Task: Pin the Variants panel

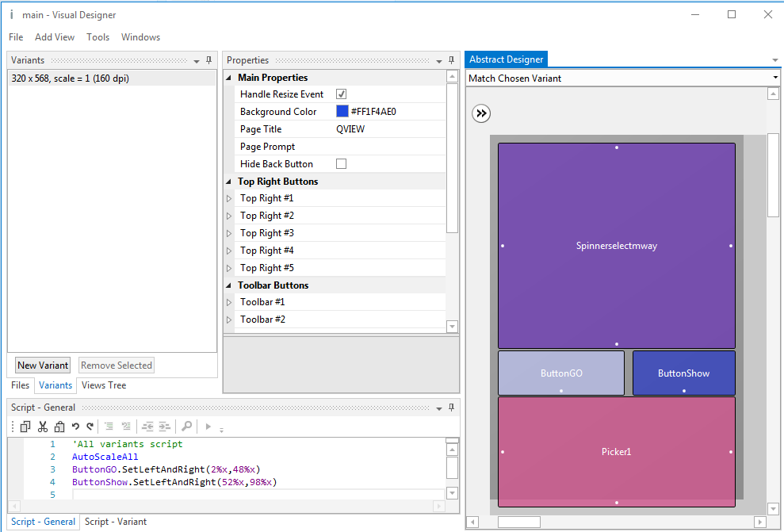Action: [x=208, y=60]
